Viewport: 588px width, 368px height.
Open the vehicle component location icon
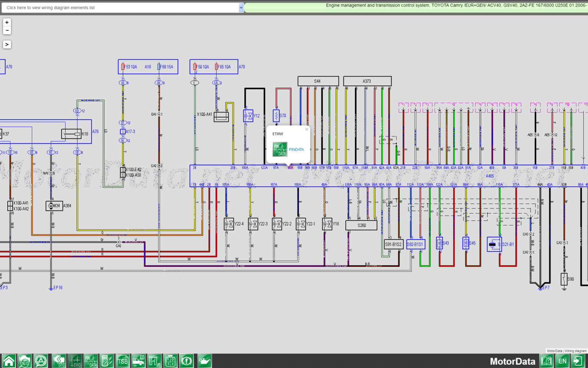click(139, 361)
